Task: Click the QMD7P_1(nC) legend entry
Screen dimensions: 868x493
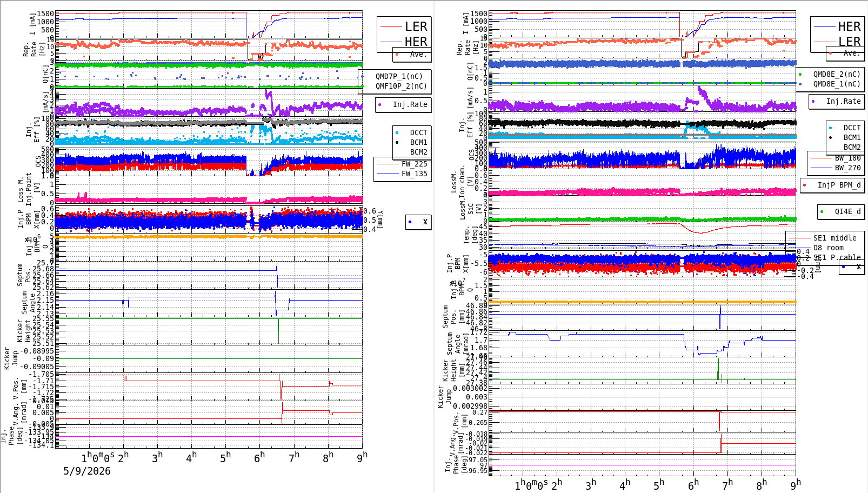Action: (x=399, y=76)
